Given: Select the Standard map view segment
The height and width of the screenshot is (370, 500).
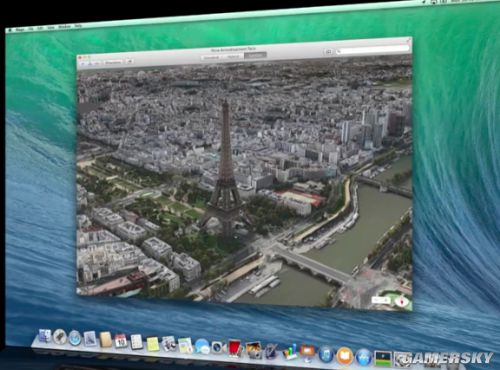Looking at the screenshot, I should point(212,57).
